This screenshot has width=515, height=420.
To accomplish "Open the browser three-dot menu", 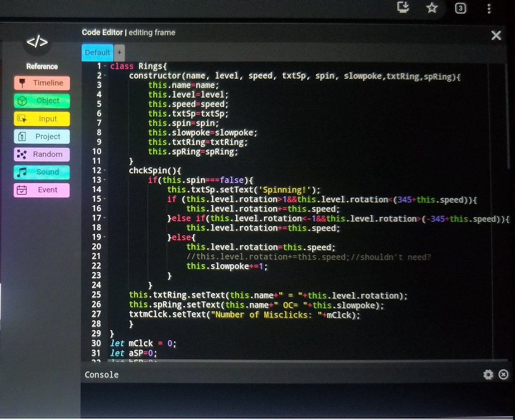I will 489,8.
